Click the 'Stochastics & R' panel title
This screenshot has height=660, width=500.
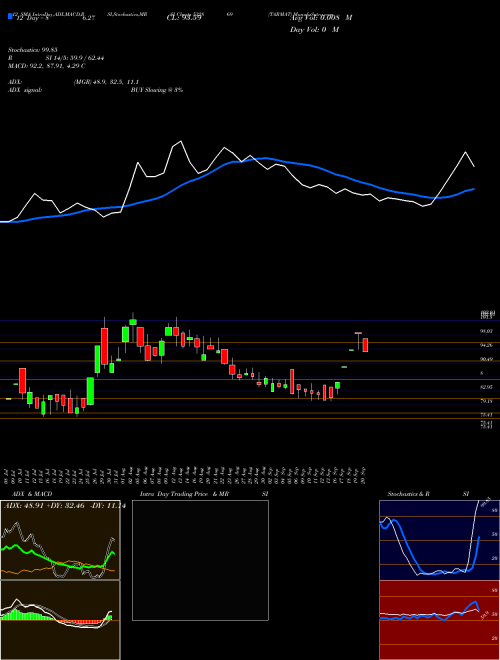(409, 494)
